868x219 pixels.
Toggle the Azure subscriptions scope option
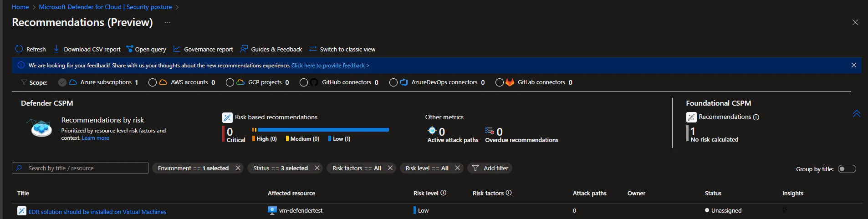click(62, 82)
